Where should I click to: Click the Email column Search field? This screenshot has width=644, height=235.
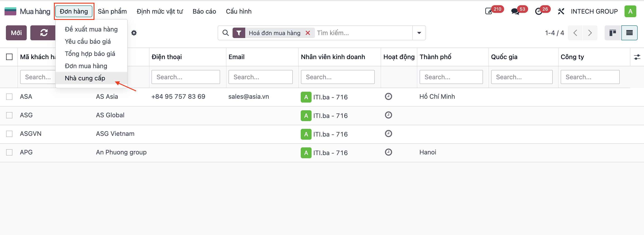point(260,77)
